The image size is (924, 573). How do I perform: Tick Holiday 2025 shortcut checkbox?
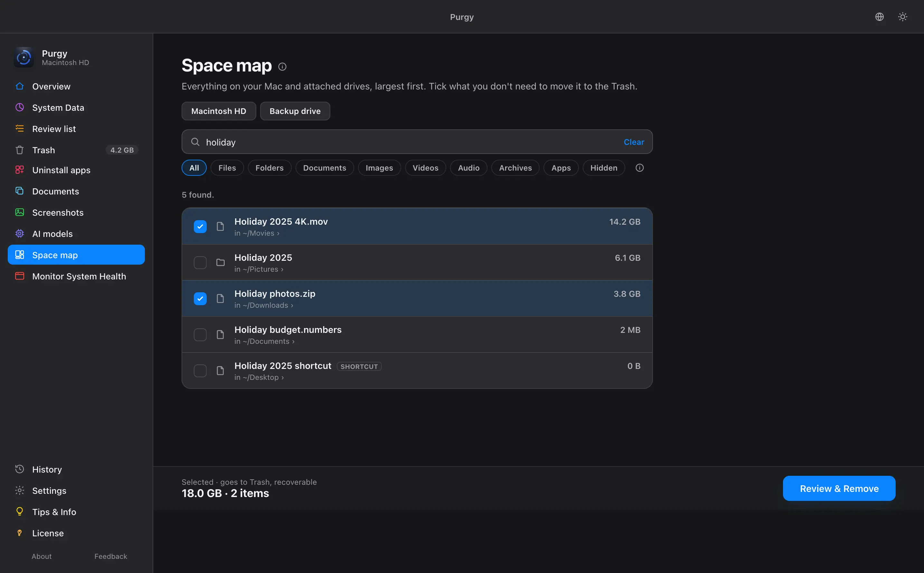200,371
